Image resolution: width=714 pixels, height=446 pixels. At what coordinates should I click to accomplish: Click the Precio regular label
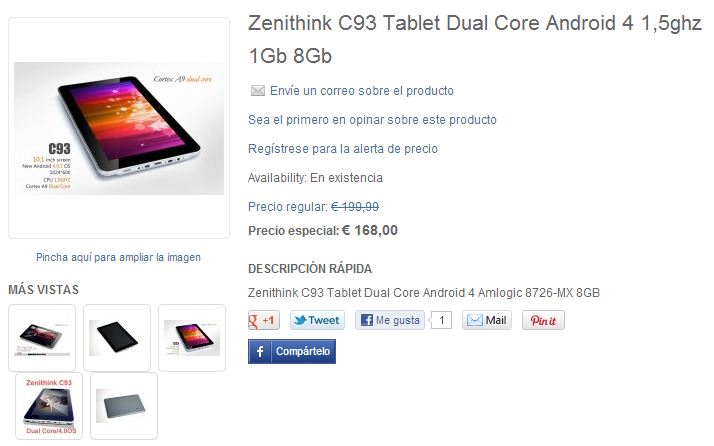pos(288,207)
